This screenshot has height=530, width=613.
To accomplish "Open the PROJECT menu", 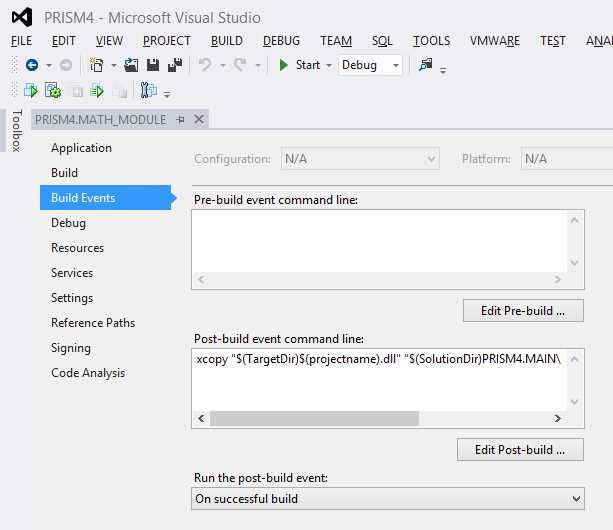I will click(x=167, y=41).
